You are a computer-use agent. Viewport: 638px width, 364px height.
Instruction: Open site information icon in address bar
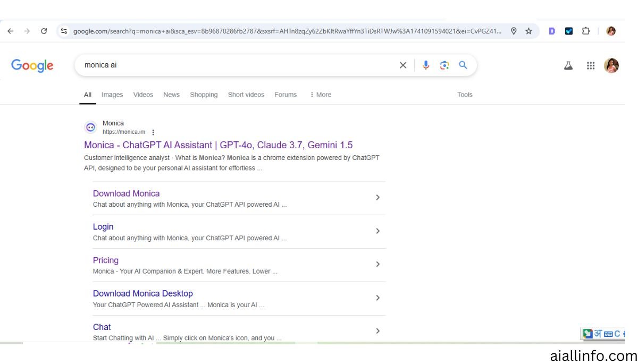(64, 31)
